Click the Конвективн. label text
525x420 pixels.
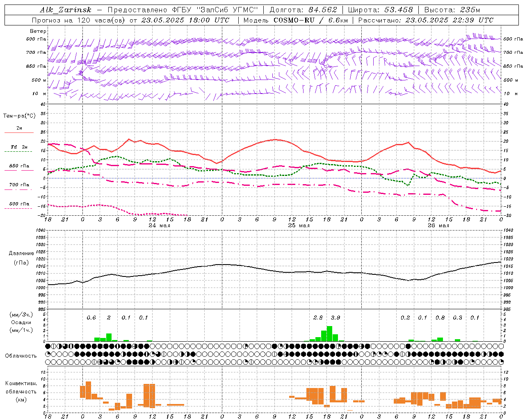(x=21, y=383)
